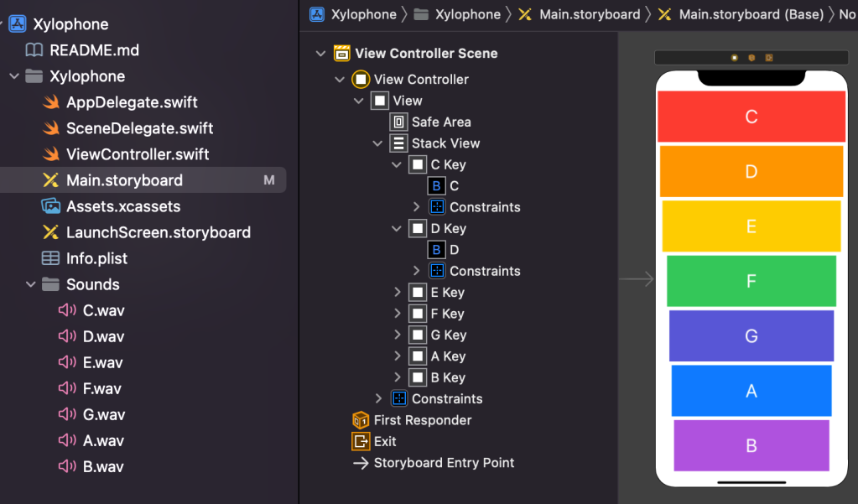Screen dimensions: 858x504
Task: Click the red C key on canvas
Action: (x=751, y=117)
